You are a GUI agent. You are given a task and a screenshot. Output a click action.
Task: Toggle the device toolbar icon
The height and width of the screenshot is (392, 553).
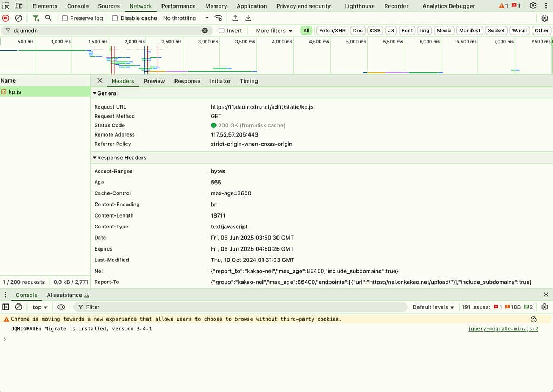19,5
